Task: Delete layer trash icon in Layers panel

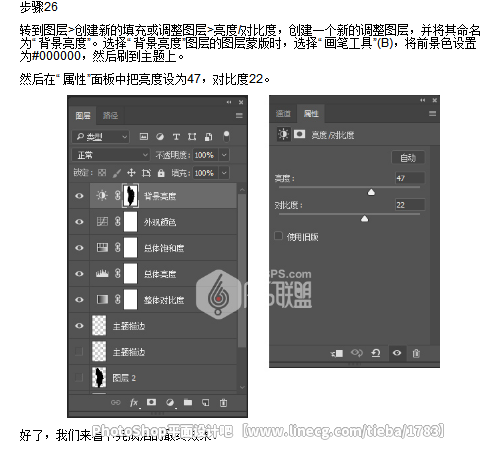Action: (x=223, y=403)
